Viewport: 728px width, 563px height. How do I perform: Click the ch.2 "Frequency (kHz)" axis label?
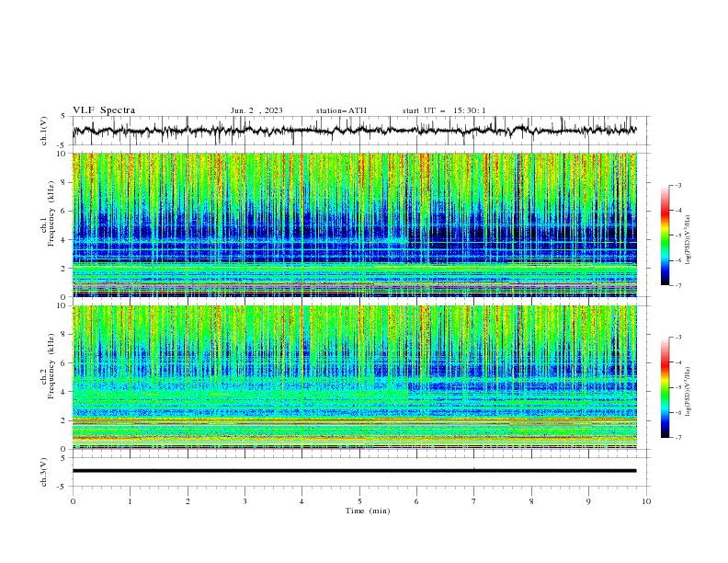(51, 365)
